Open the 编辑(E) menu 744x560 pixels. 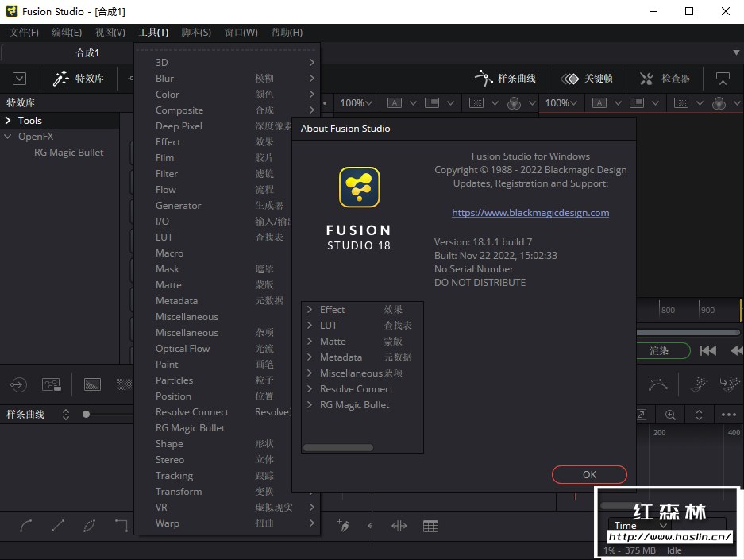pos(67,33)
